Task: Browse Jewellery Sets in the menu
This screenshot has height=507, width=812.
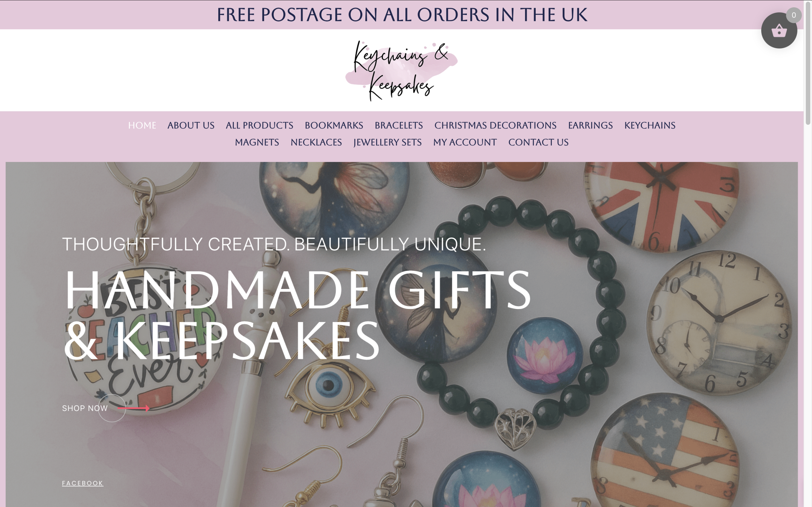Action: pyautogui.click(x=388, y=143)
